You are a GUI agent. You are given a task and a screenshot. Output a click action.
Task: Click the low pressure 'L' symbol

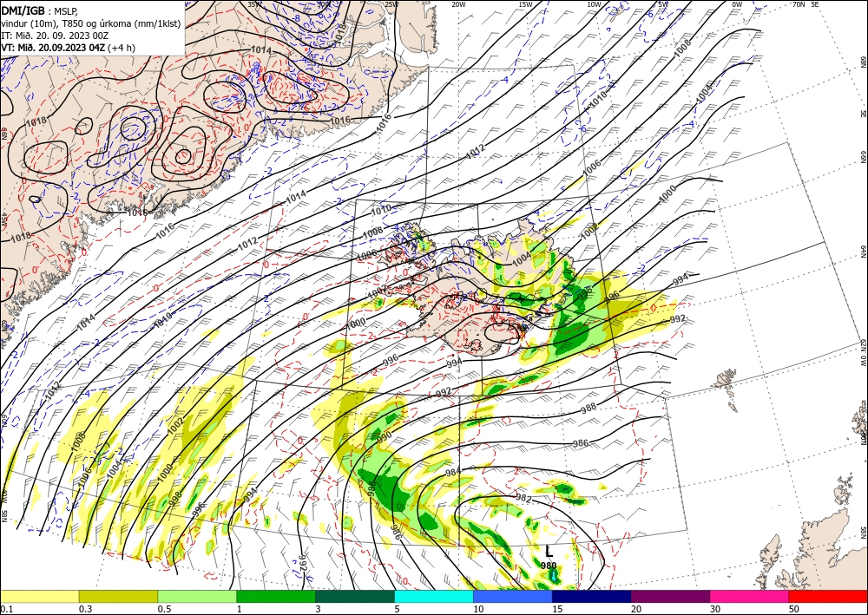[549, 552]
